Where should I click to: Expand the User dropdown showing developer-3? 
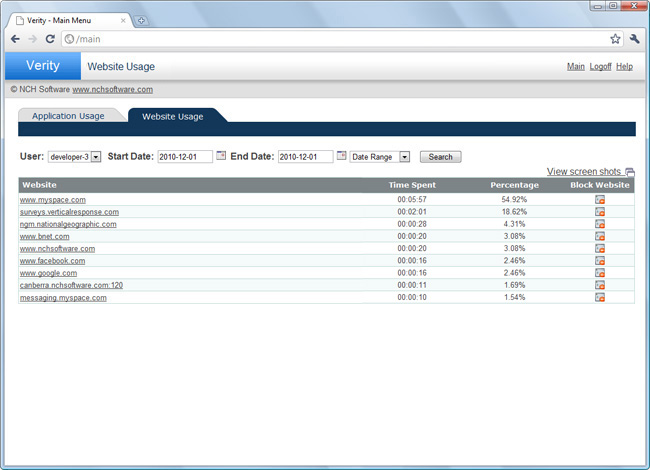tap(75, 157)
